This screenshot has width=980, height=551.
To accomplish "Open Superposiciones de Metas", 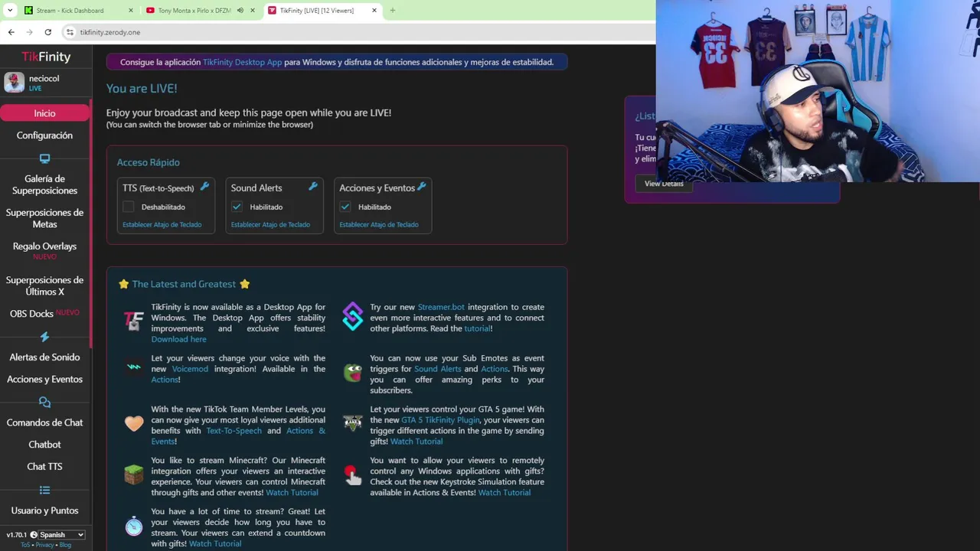I will [x=44, y=218].
